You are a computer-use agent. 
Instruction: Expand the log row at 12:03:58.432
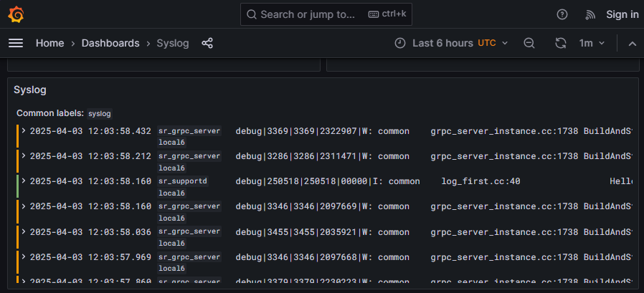coord(24,131)
